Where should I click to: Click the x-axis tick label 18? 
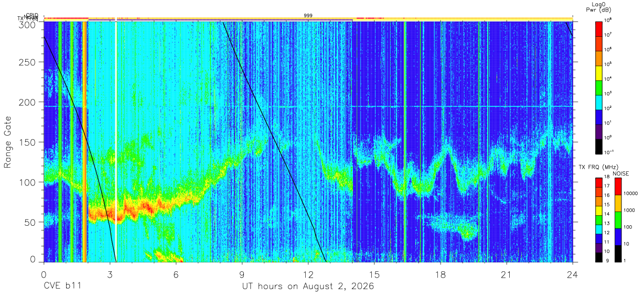click(x=440, y=274)
